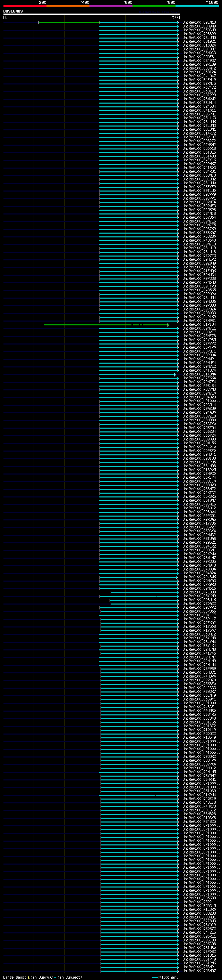Select label UniRef100_A9SJB4
The image size is (222, 980).
click(x=199, y=386)
